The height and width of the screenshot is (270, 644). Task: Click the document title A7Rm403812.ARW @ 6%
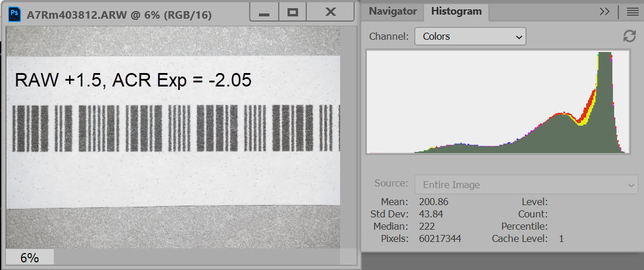(x=119, y=15)
